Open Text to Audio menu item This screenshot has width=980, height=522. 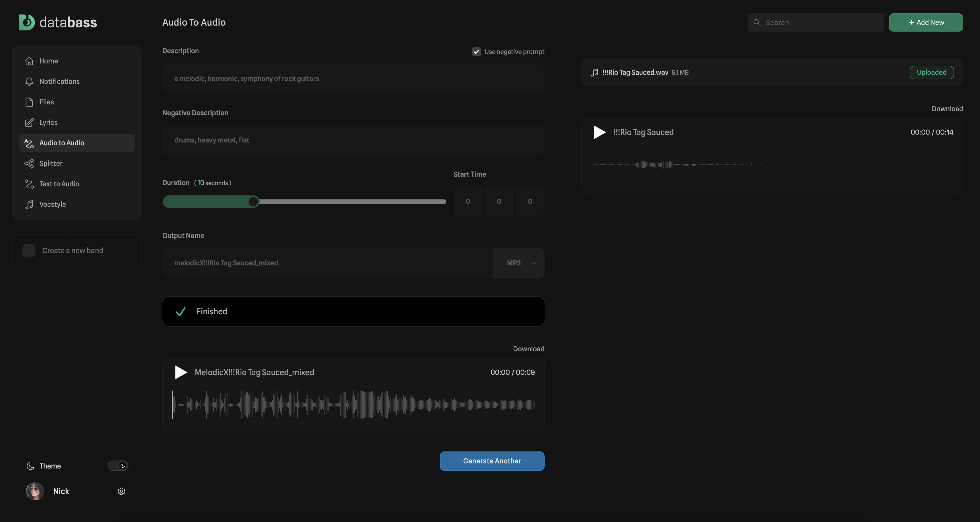point(77,184)
